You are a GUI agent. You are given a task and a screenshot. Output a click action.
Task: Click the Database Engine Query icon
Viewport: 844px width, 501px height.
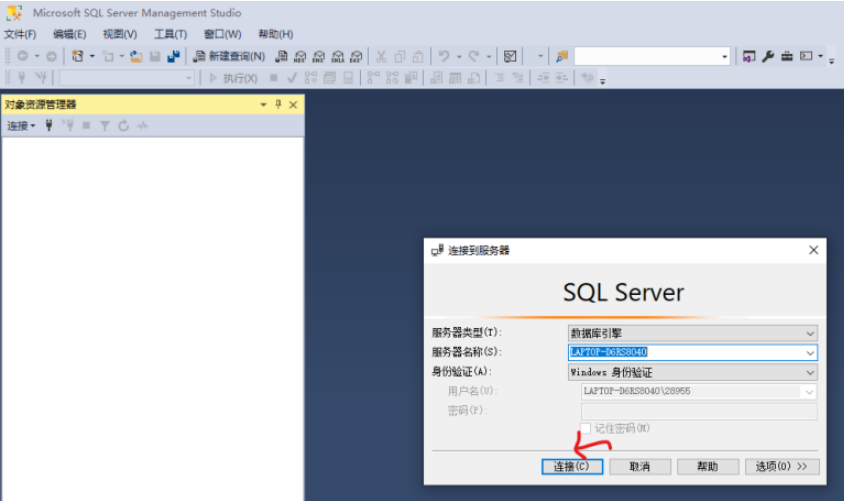click(x=281, y=56)
